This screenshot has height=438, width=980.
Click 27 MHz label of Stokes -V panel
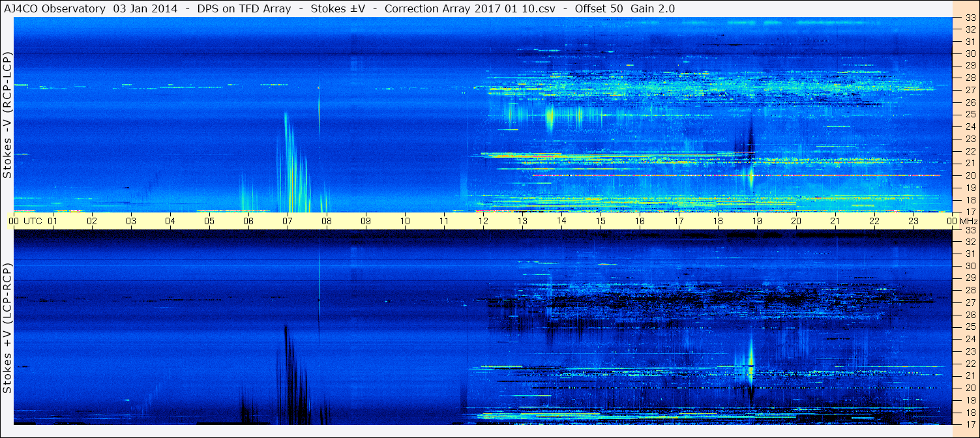(x=970, y=90)
